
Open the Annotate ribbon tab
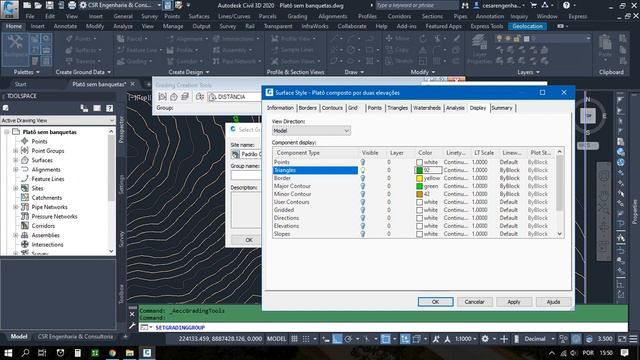click(x=65, y=26)
